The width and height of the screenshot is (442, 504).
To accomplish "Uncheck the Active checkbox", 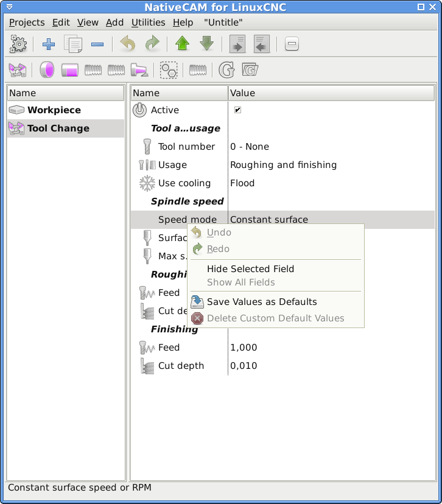I will [237, 110].
